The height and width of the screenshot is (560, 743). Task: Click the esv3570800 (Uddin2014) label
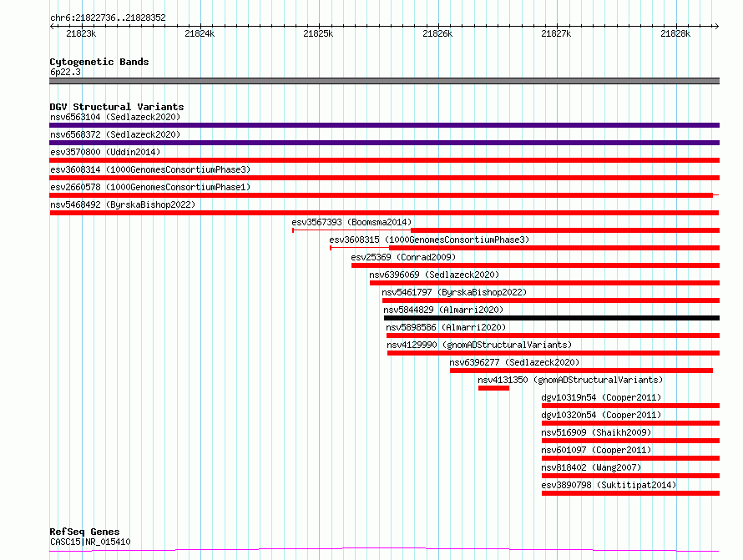point(105,152)
